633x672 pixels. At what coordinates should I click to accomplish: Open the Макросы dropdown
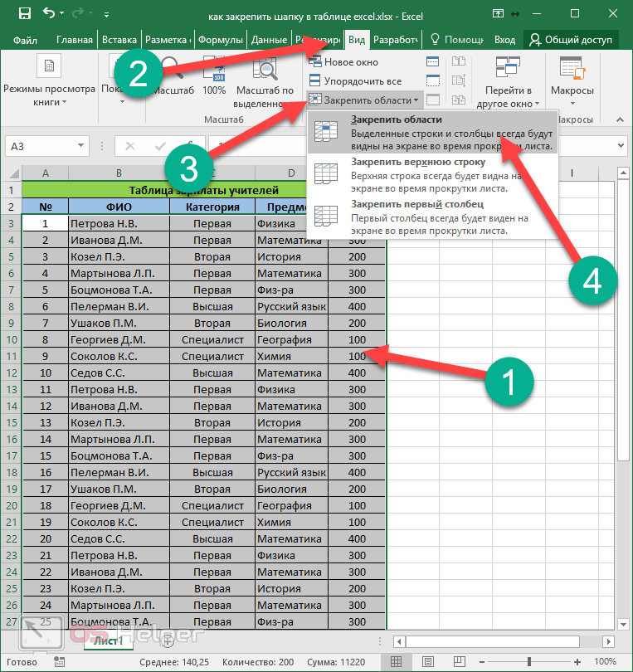pos(572,81)
